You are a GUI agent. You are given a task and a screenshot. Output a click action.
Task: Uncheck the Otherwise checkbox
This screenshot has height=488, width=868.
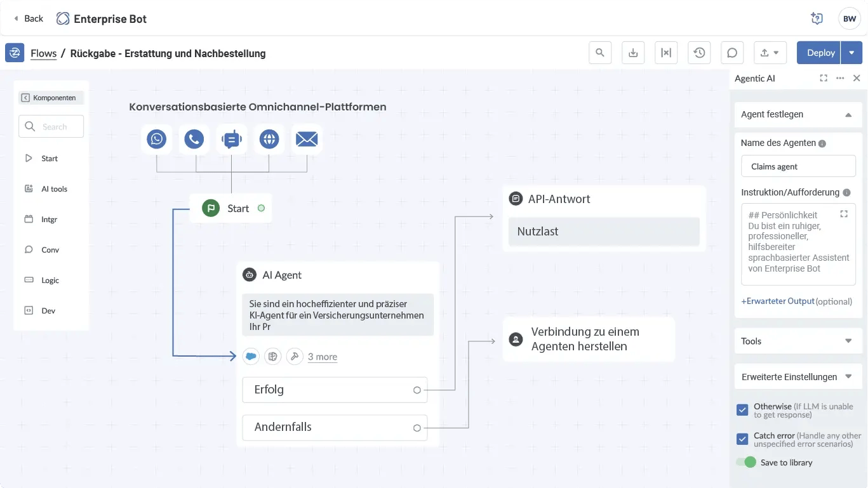(x=742, y=410)
